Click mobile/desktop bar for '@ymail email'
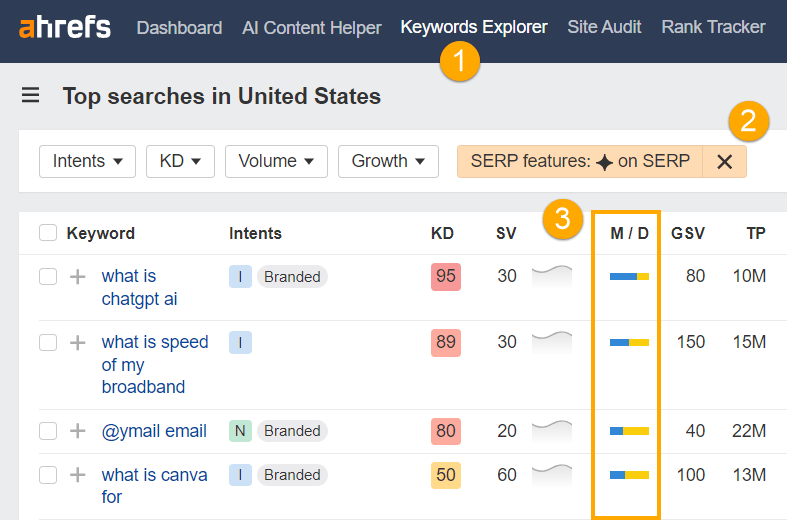Viewport: 787px width, 520px height. pyautogui.click(x=629, y=431)
